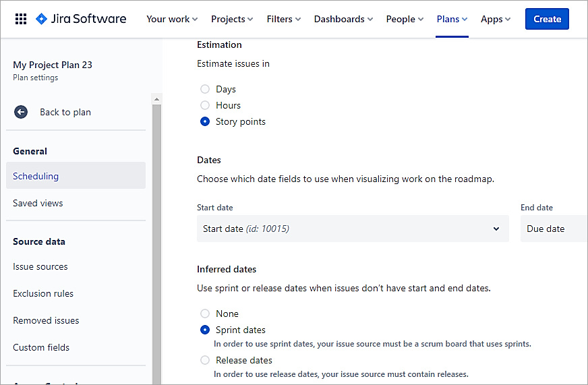
Task: Go to Saved views settings
Action: (x=38, y=203)
